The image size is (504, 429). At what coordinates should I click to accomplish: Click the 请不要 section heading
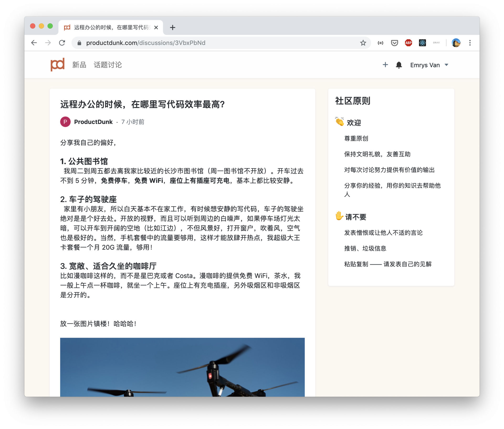(x=356, y=217)
